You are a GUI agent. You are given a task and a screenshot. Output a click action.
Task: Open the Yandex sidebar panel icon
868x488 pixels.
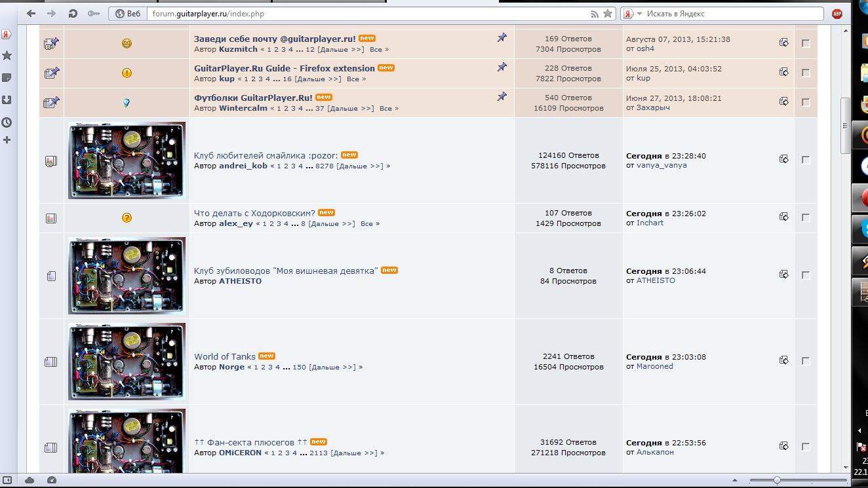coord(7,34)
